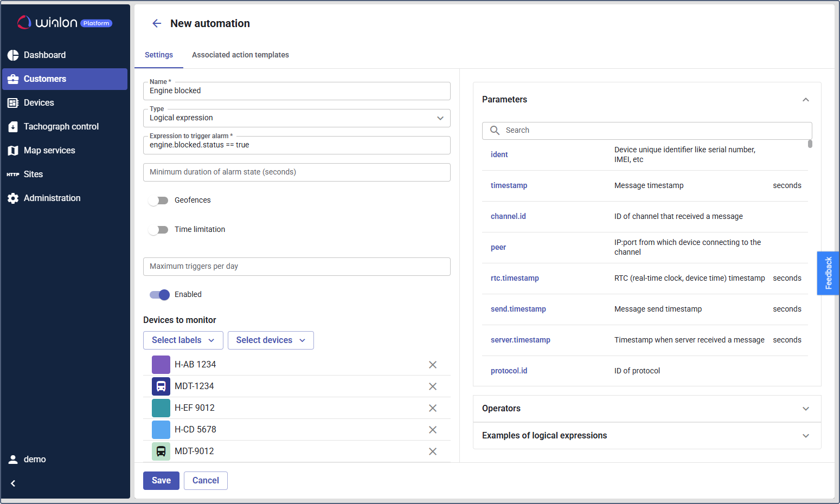The width and height of the screenshot is (840, 504).
Task: Switch to Associated action templates tab
Action: [240, 55]
